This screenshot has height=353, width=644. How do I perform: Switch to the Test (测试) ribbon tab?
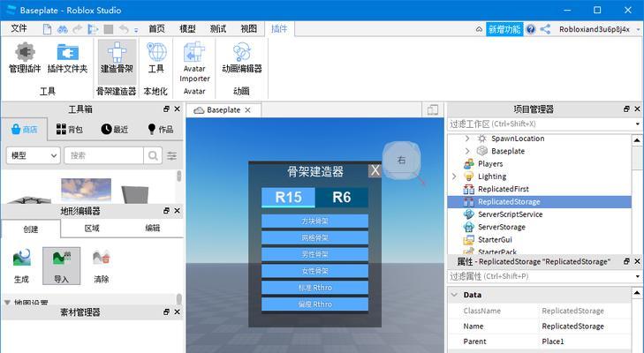[218, 29]
